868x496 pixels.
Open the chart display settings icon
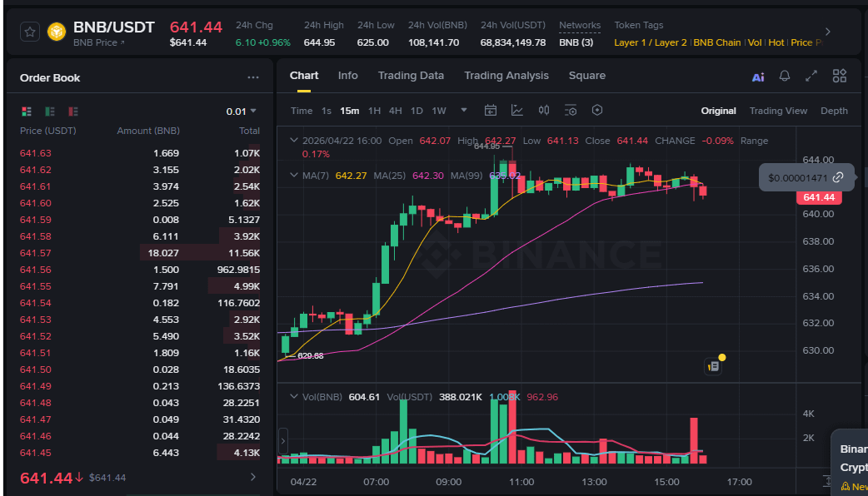click(x=571, y=111)
